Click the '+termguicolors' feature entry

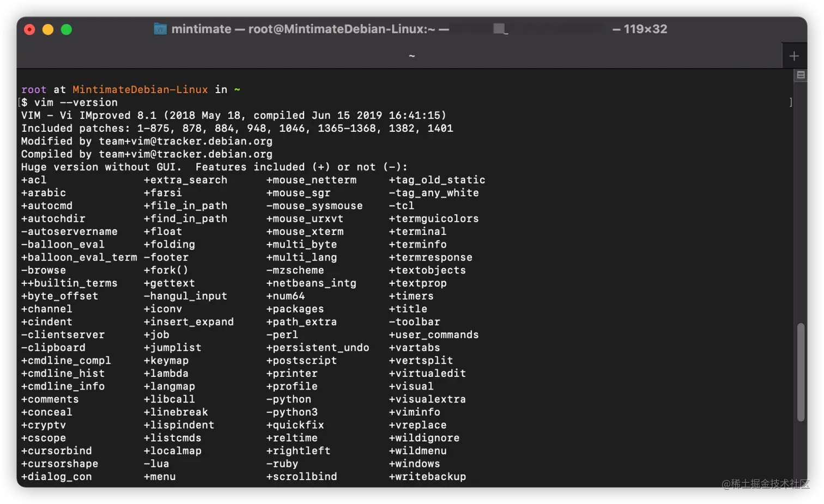click(x=434, y=218)
